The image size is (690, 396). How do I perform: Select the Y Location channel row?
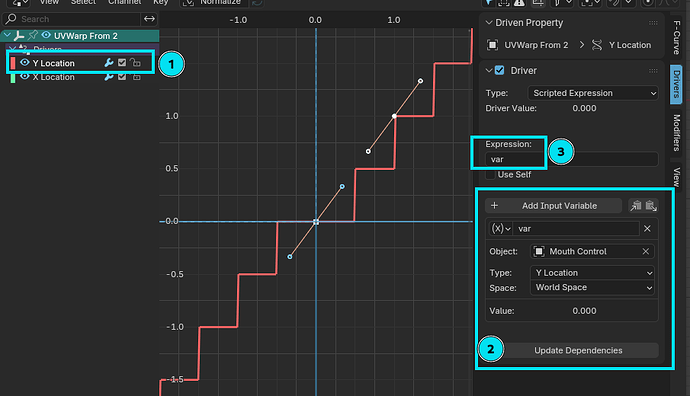point(81,63)
